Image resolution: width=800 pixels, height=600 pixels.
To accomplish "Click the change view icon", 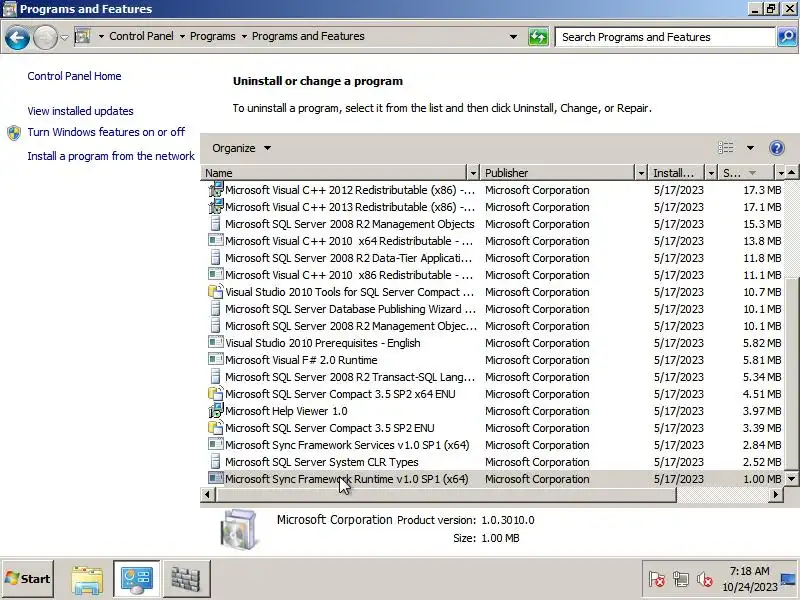I will coord(726,148).
